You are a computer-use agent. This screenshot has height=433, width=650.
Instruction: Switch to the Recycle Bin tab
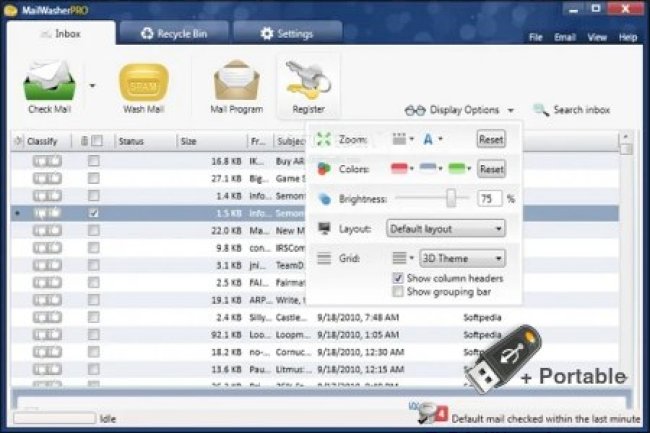tap(174, 33)
